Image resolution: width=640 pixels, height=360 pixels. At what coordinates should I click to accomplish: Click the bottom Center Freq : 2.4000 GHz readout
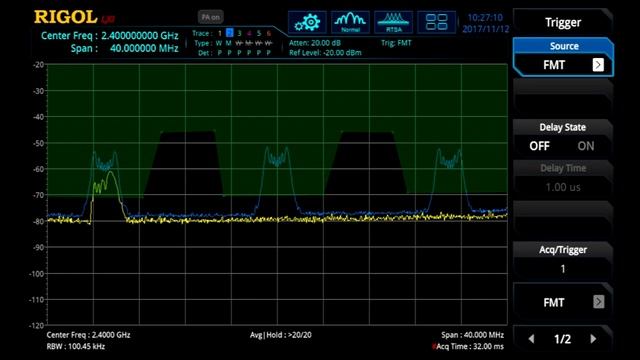pos(88,335)
